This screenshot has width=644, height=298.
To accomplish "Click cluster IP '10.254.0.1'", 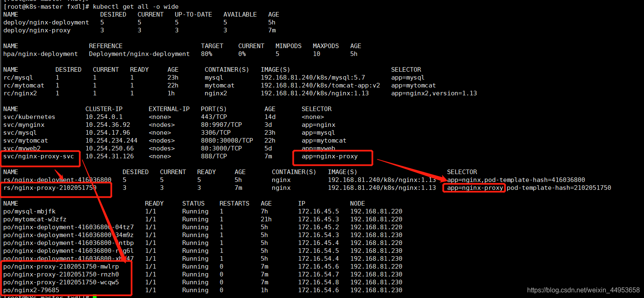I will pyautogui.click(x=104, y=117).
